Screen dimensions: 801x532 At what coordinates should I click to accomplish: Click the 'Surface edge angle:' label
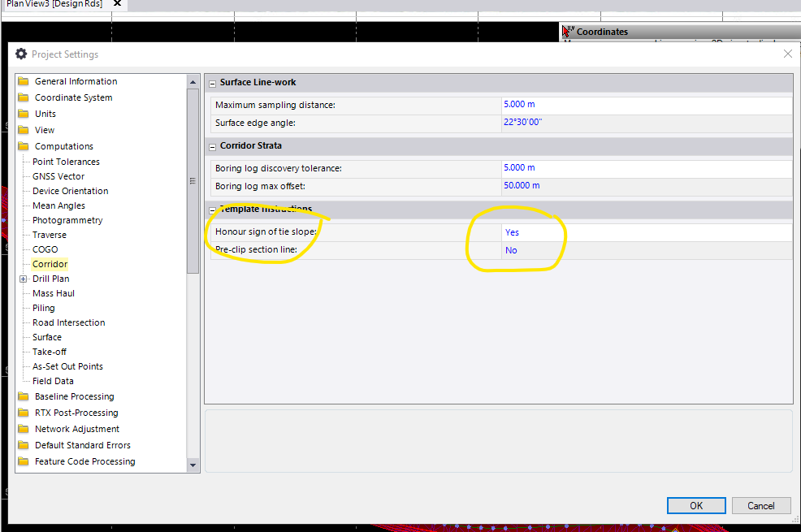pos(255,123)
